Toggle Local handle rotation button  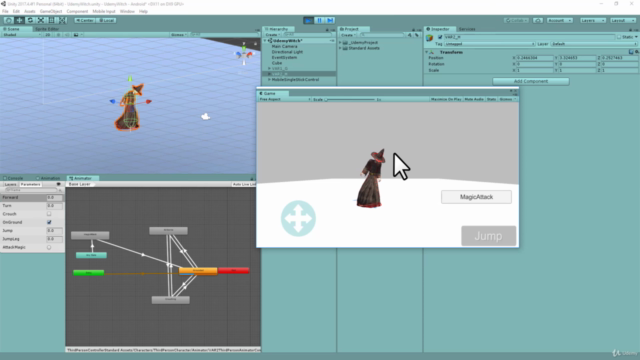pyautogui.click(x=107, y=20)
